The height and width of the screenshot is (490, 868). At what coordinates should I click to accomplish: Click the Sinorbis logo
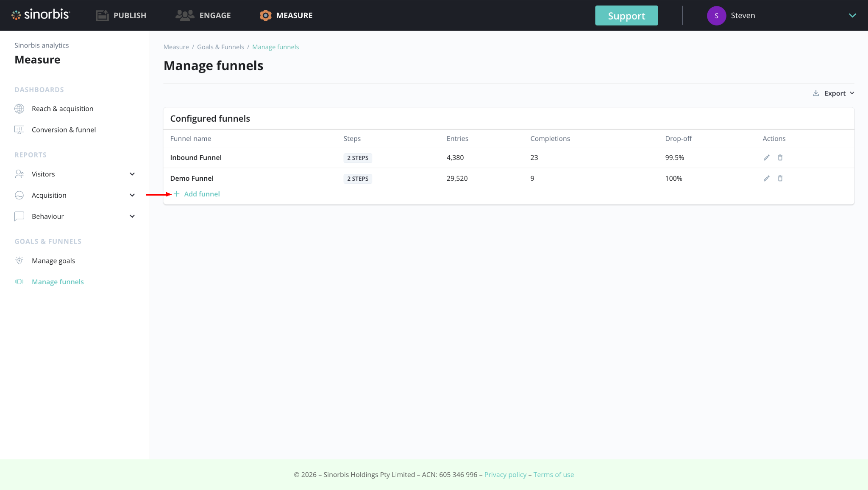[41, 15]
